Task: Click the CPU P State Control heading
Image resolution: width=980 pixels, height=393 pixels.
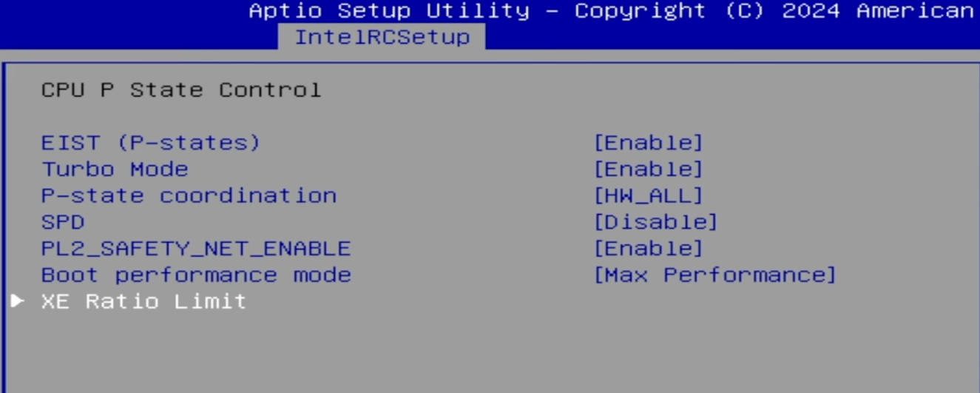Action: pos(181,90)
